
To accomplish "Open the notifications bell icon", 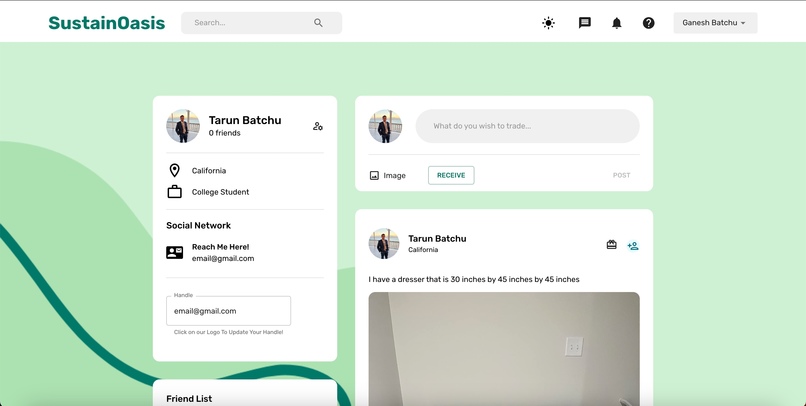I will tap(616, 23).
